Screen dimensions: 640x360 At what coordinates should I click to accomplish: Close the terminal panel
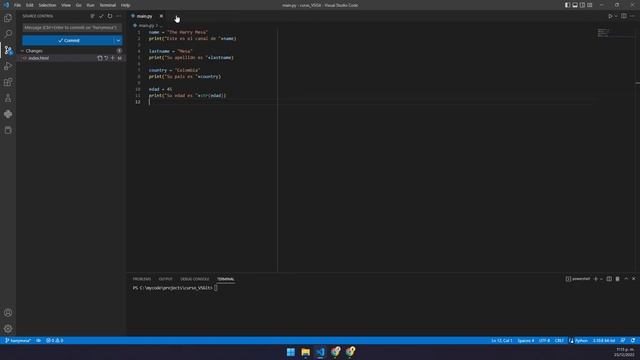coord(634,279)
